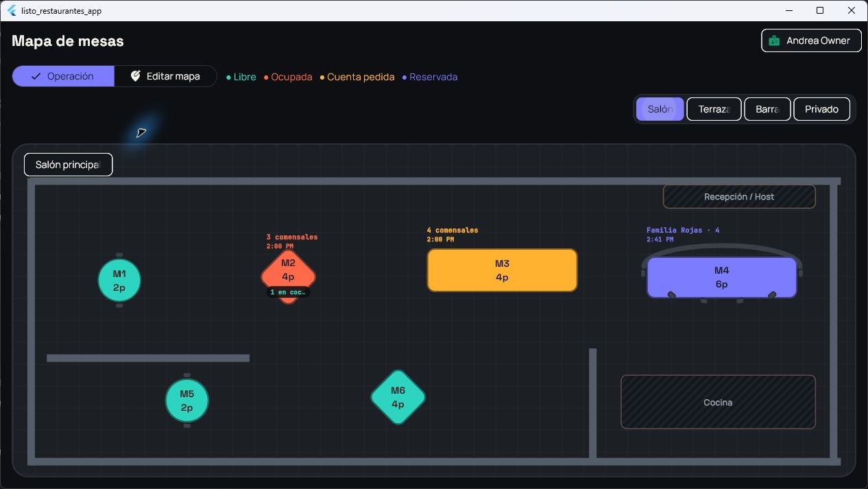
Task: Select the Barra zone tab
Action: (x=767, y=109)
